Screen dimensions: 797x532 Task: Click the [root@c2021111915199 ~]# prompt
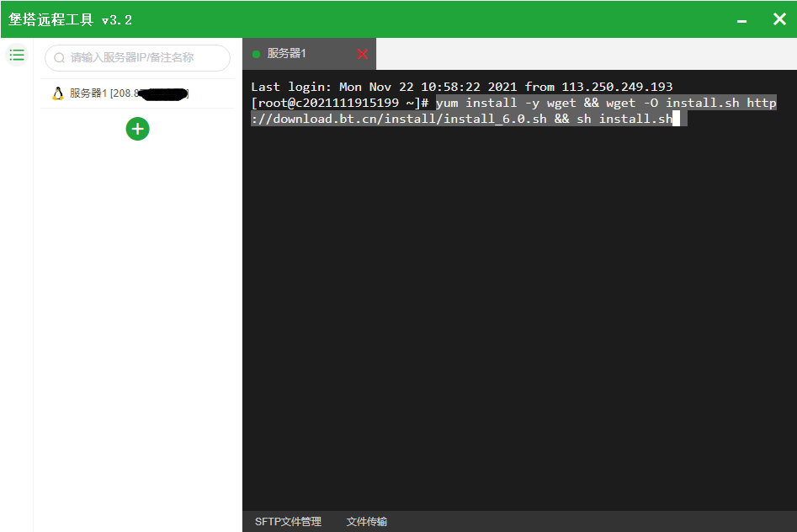tap(340, 103)
